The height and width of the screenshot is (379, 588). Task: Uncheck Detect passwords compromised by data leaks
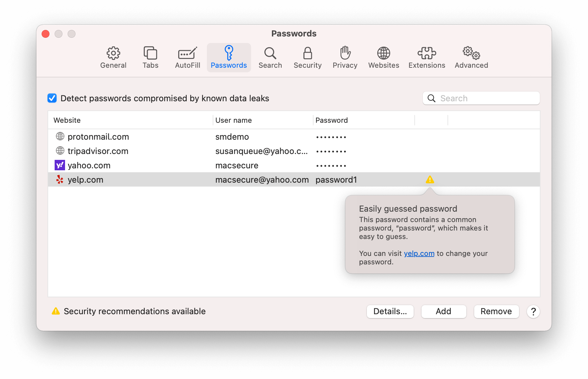[52, 98]
